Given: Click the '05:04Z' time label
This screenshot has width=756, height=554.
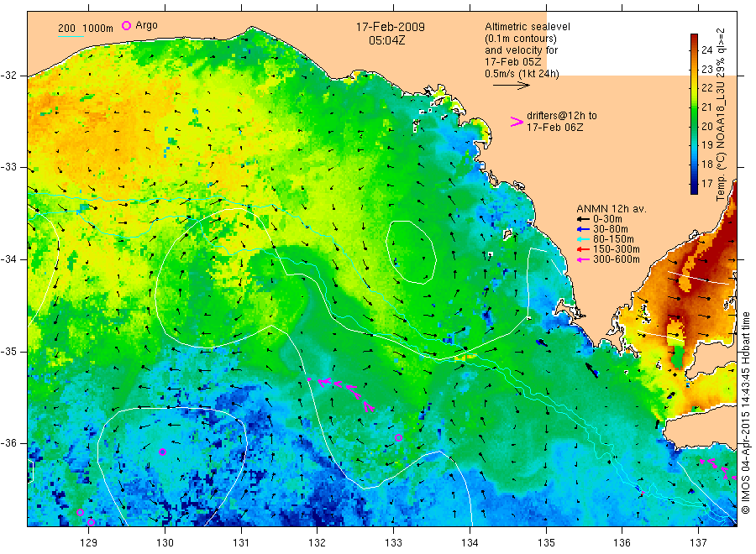Looking at the screenshot, I should coord(386,40).
